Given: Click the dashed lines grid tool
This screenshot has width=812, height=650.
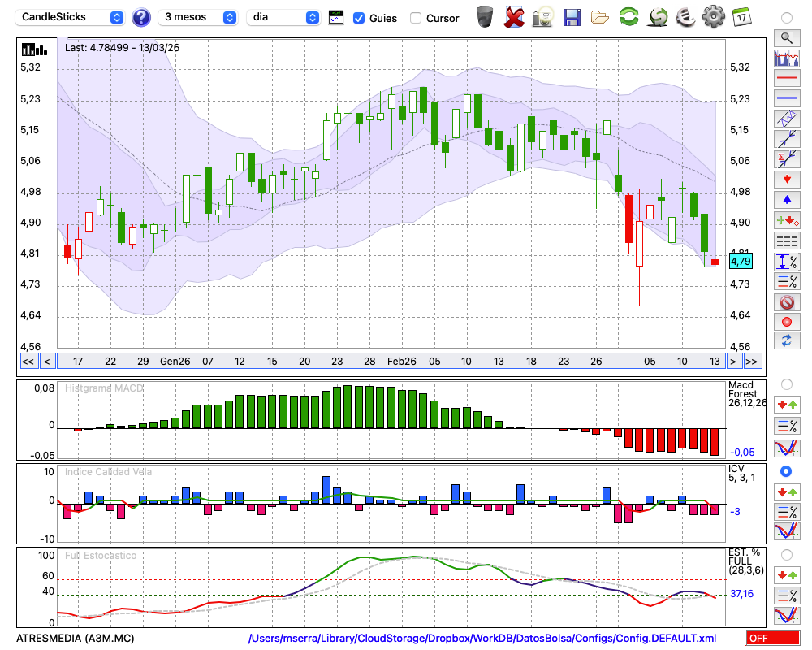Looking at the screenshot, I should click(787, 240).
